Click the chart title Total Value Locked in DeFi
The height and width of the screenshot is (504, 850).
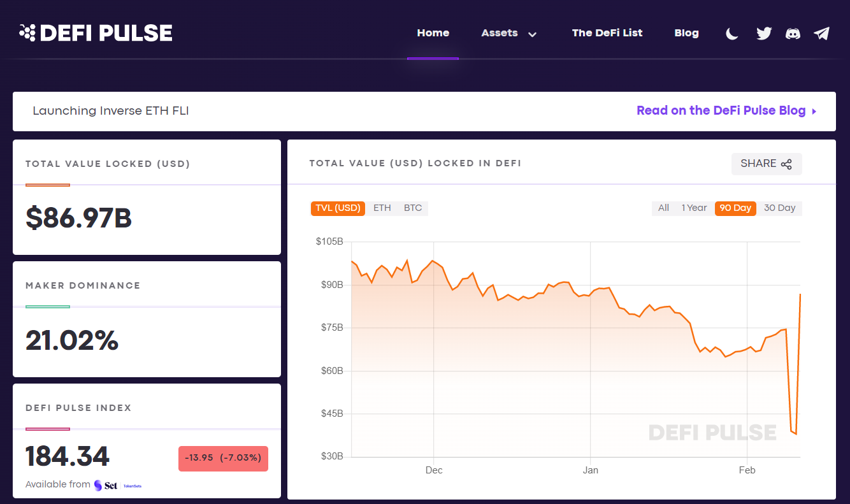click(415, 164)
